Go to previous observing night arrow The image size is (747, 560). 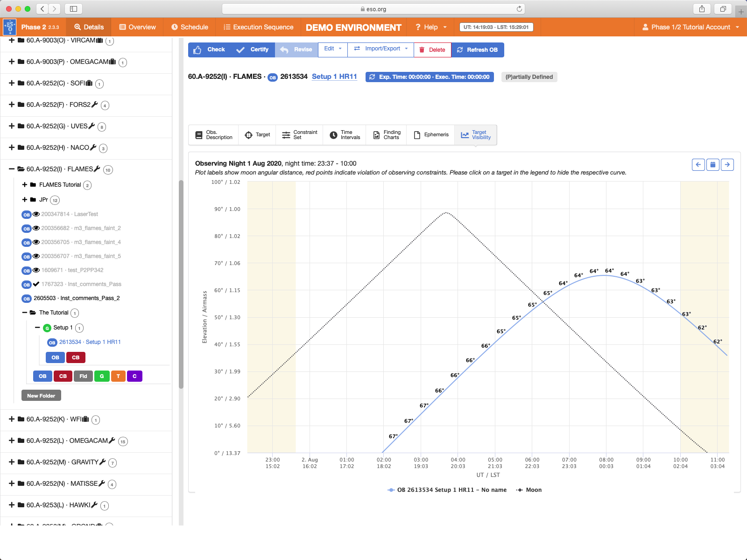(698, 165)
